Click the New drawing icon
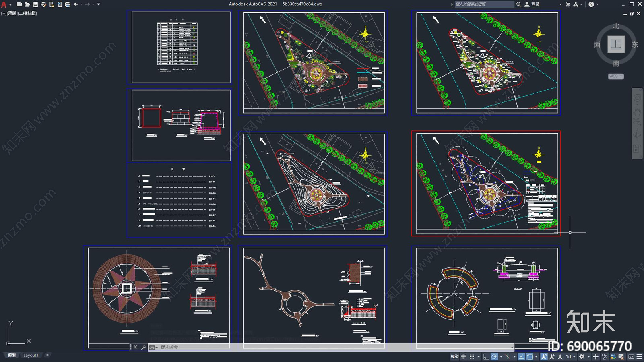This screenshot has width=644, height=362. pyautogui.click(x=19, y=4)
